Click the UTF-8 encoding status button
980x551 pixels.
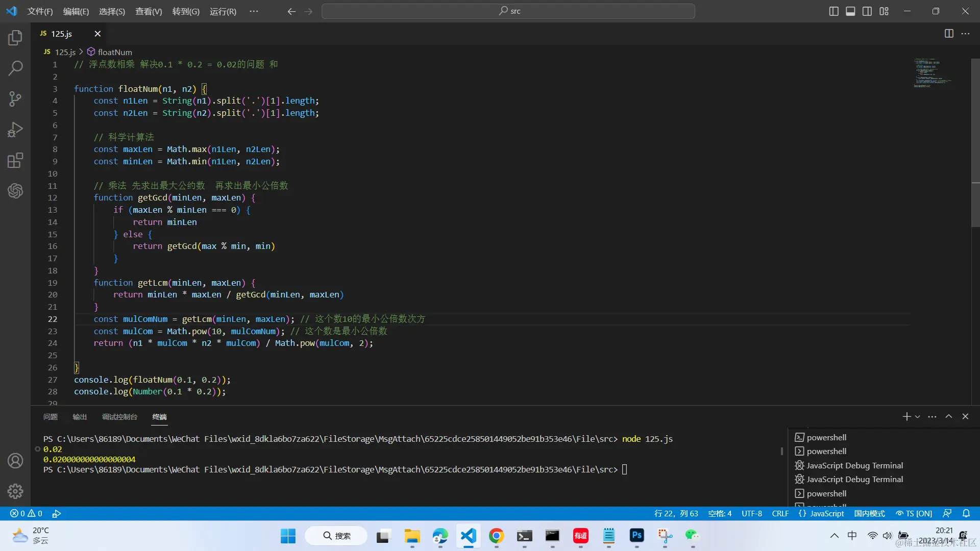[x=751, y=514]
